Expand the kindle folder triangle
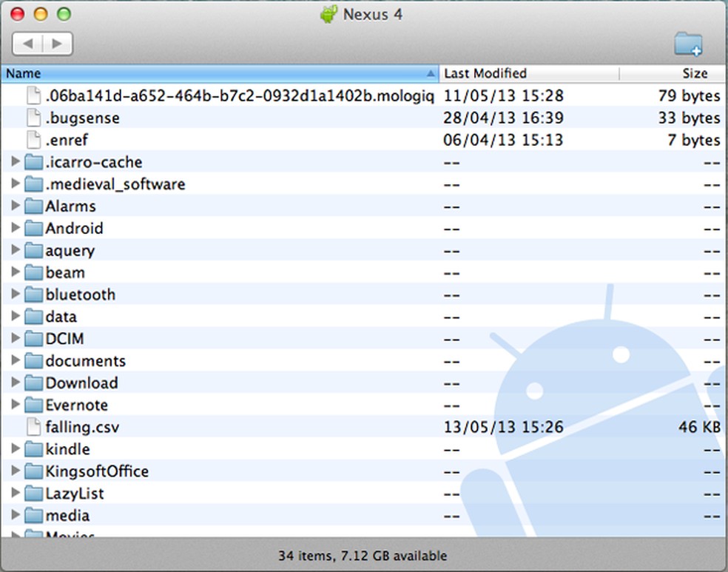The image size is (728, 572). 16,448
